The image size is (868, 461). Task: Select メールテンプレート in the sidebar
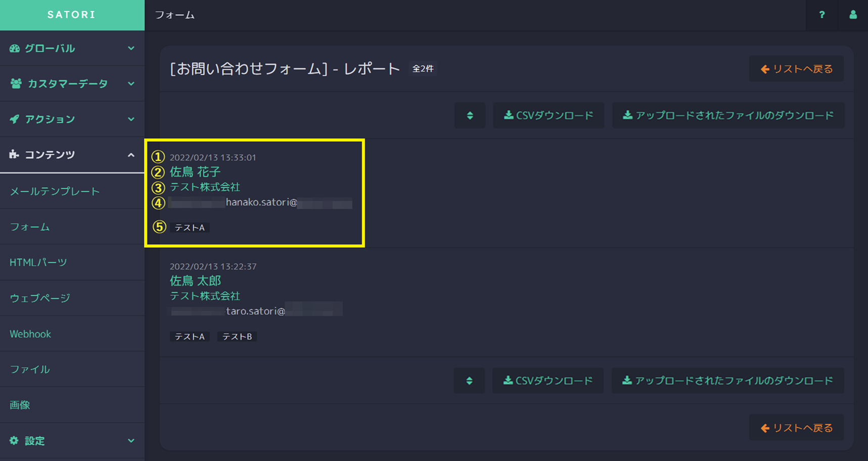tap(54, 191)
